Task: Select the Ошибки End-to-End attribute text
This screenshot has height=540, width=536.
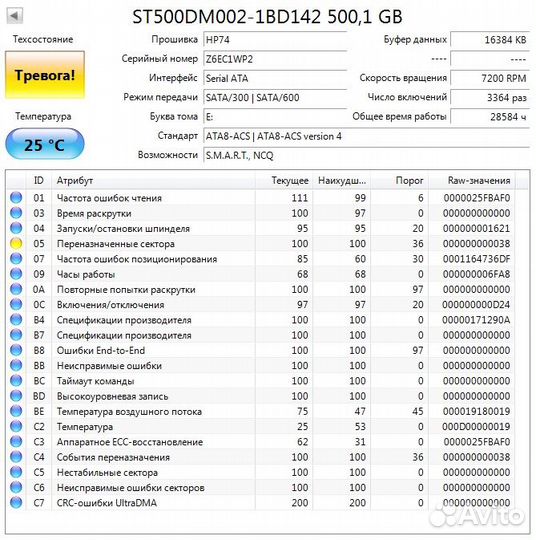Action: point(101,351)
